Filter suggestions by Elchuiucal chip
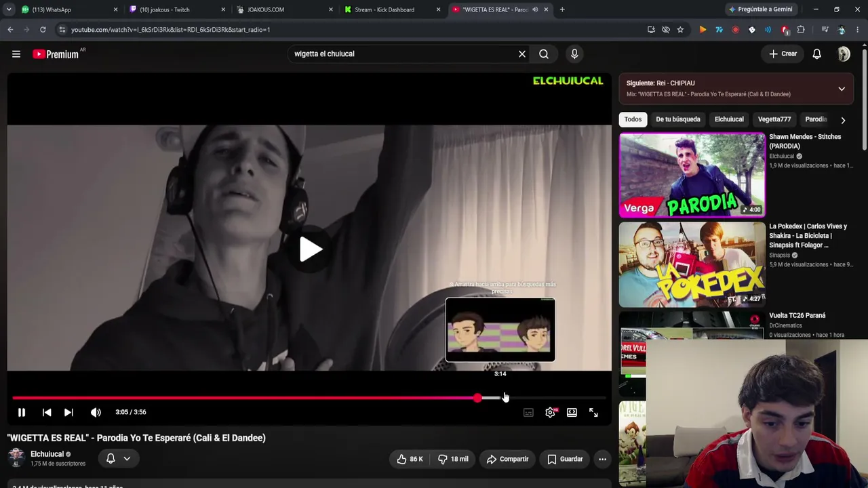 tap(729, 119)
